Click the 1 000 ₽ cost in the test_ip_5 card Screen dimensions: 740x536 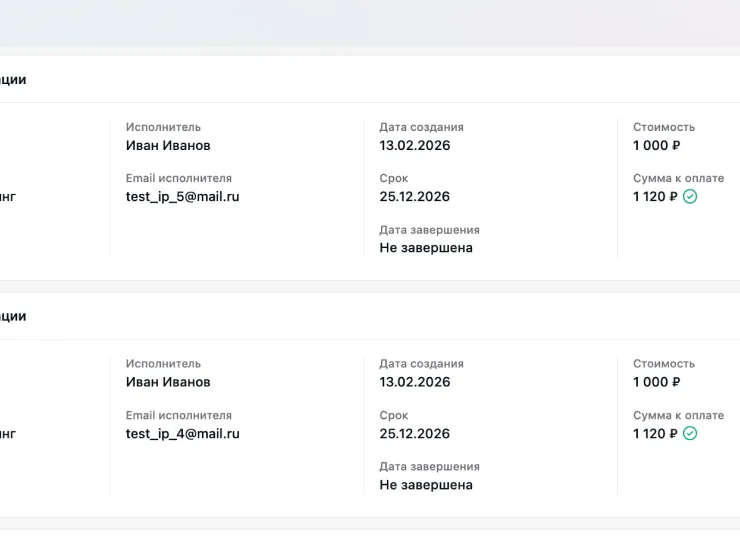pyautogui.click(x=656, y=145)
